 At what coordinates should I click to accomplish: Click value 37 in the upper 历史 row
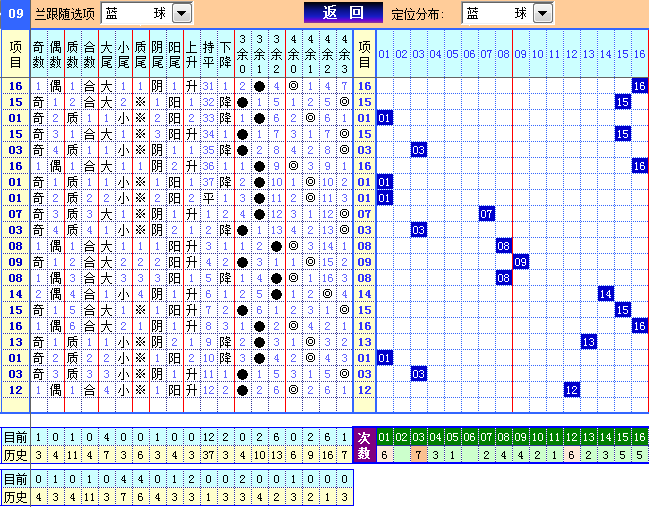coord(208,455)
